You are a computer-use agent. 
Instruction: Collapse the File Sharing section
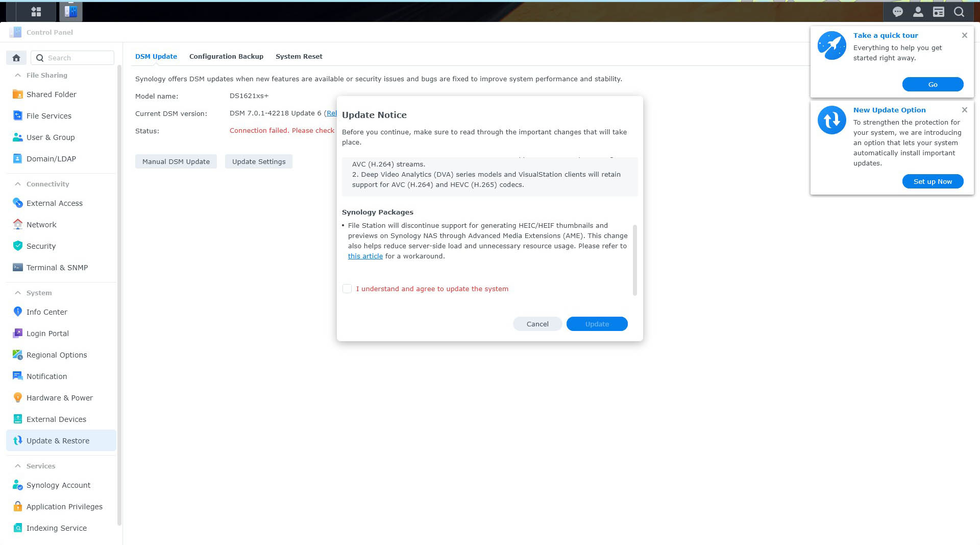point(18,75)
